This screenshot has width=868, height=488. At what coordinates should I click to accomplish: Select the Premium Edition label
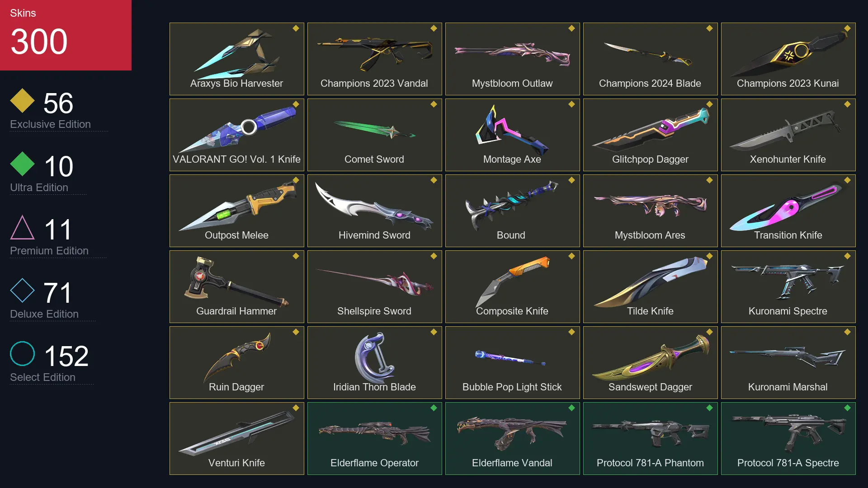49,251
